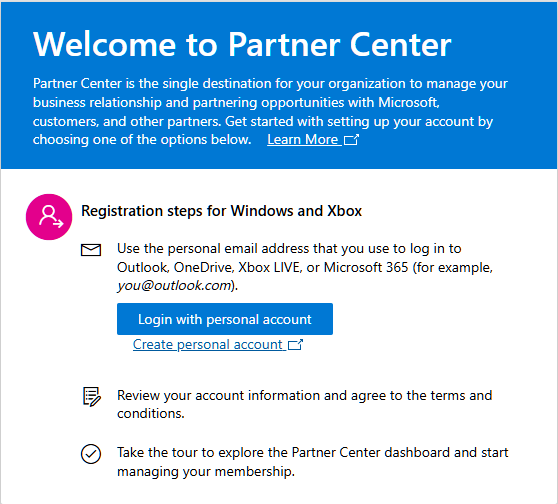
Task: Click the Welcome to Partner Center heading
Action: [x=242, y=44]
